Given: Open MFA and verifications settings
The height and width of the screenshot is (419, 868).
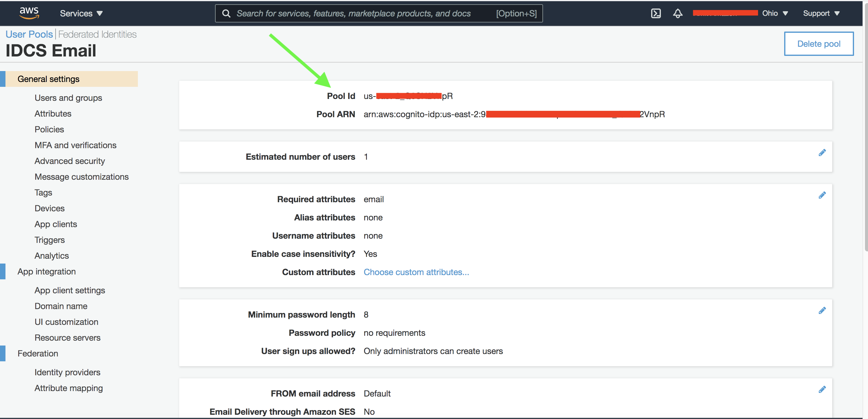Looking at the screenshot, I should tap(75, 145).
